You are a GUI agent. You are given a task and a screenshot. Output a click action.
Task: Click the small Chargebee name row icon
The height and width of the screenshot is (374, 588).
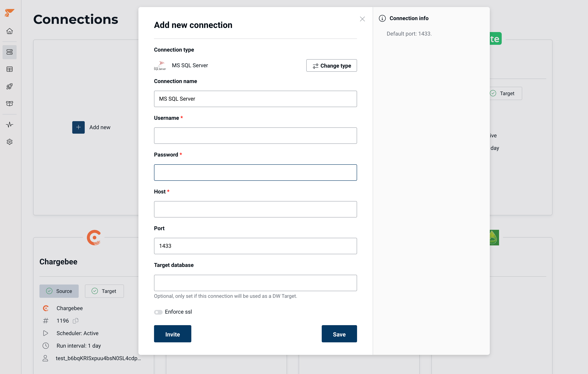pos(46,308)
